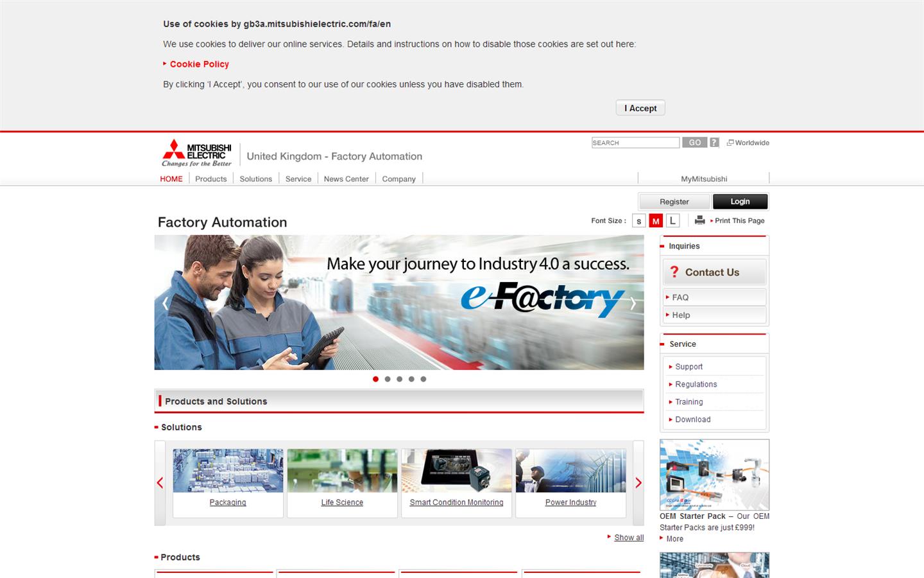The width and height of the screenshot is (924, 578).
Task: Click the search help question mark icon
Action: [x=714, y=143]
